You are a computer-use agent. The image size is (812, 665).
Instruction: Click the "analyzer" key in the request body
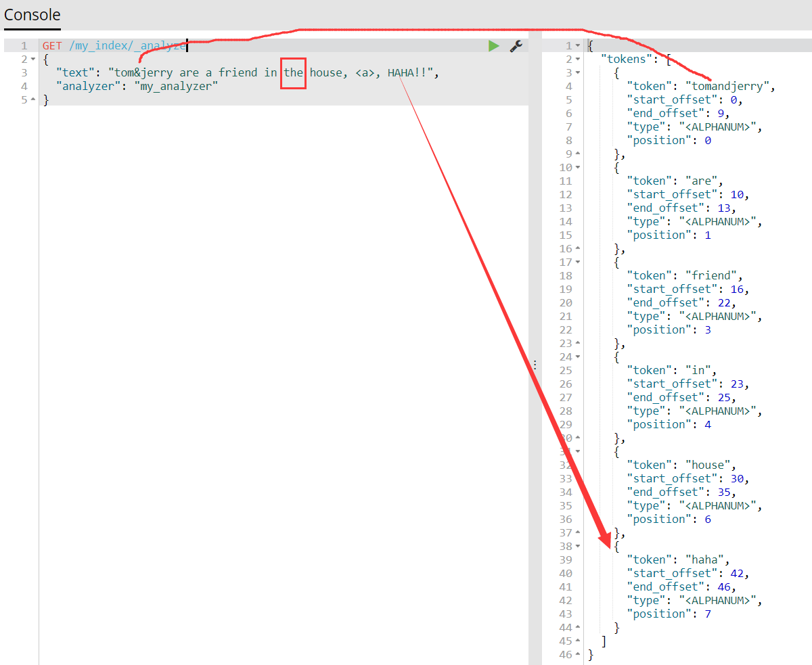coord(89,86)
